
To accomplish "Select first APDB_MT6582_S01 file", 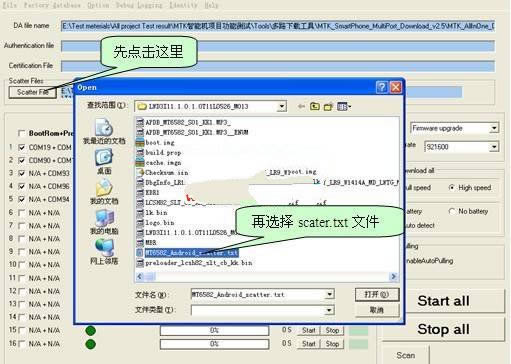I will [184, 122].
